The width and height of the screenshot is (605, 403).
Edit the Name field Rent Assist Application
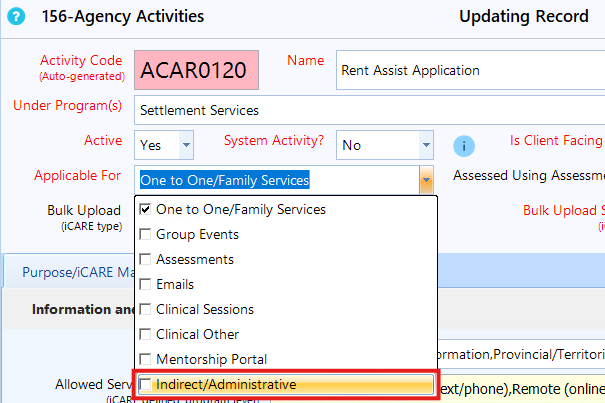pyautogui.click(x=471, y=70)
